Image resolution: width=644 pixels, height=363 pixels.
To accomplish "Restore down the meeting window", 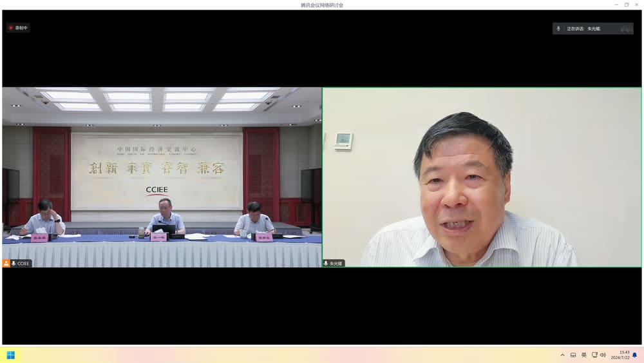I will (626, 5).
